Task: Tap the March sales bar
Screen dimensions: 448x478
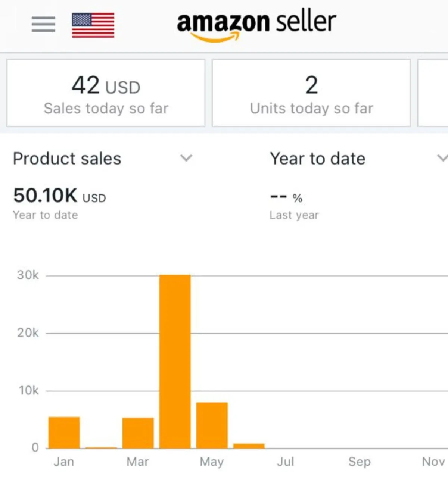Action: click(x=138, y=433)
